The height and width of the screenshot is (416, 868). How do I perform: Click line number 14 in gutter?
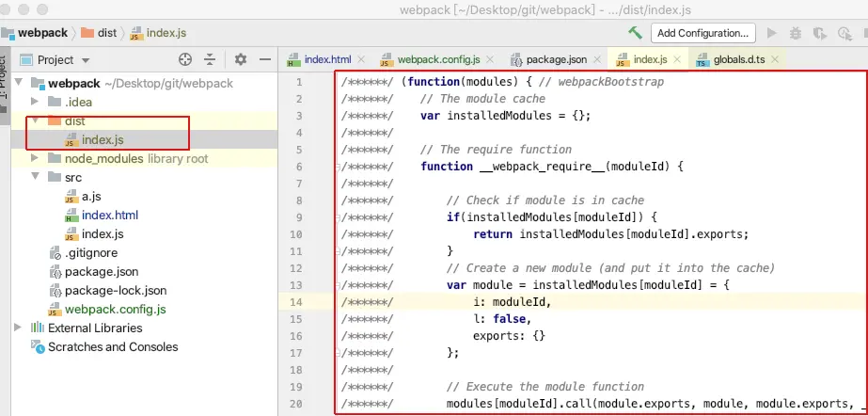tap(295, 302)
